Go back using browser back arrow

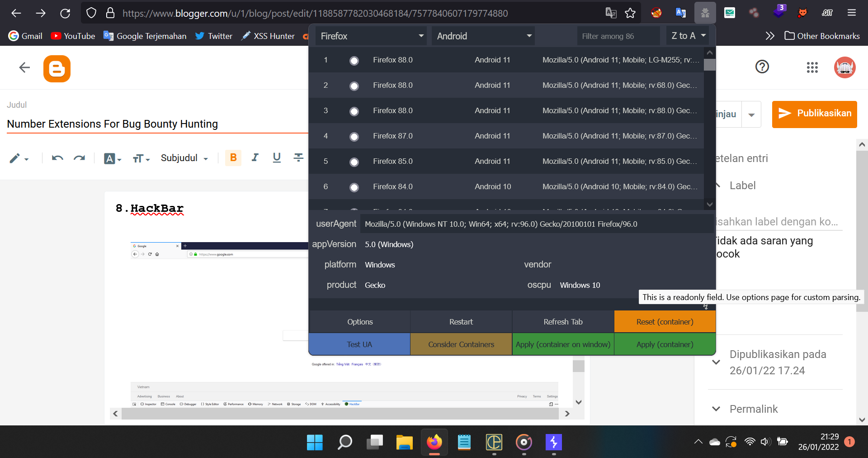[16, 13]
